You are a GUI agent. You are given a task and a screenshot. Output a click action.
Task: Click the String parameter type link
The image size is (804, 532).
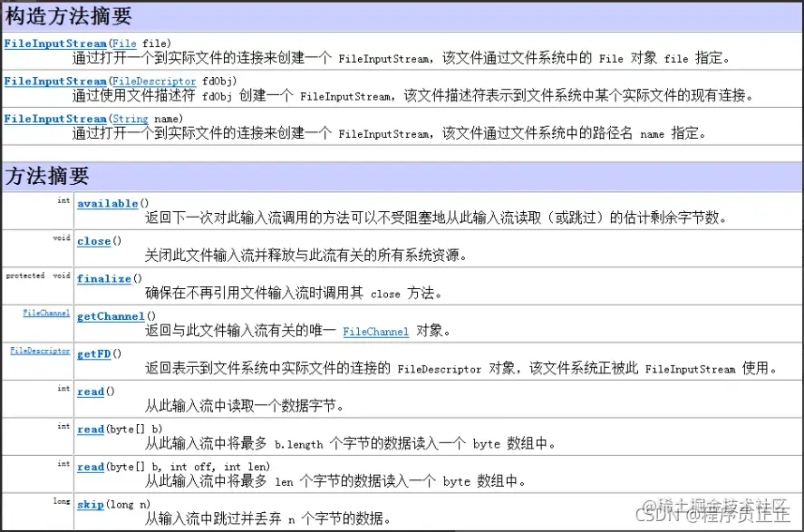tap(131, 119)
